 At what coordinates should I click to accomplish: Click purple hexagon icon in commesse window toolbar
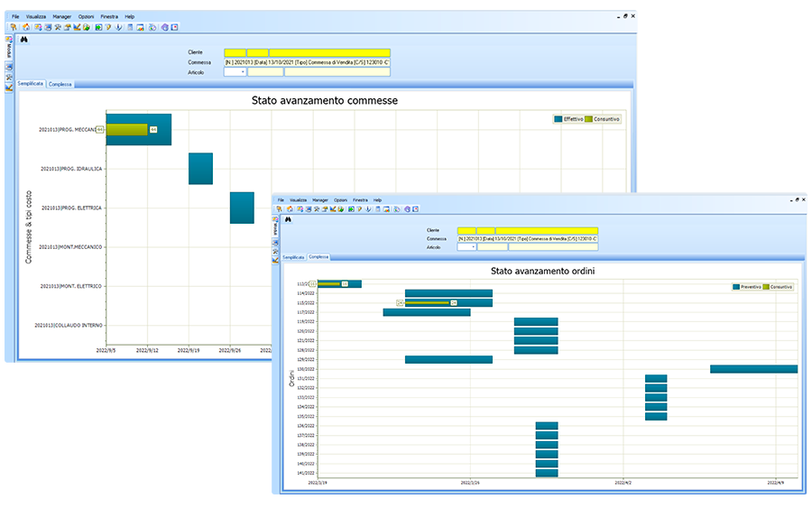(165, 27)
